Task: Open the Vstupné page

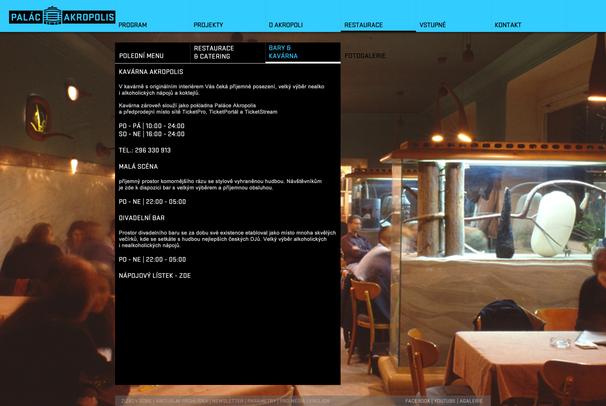Action: 432,24
